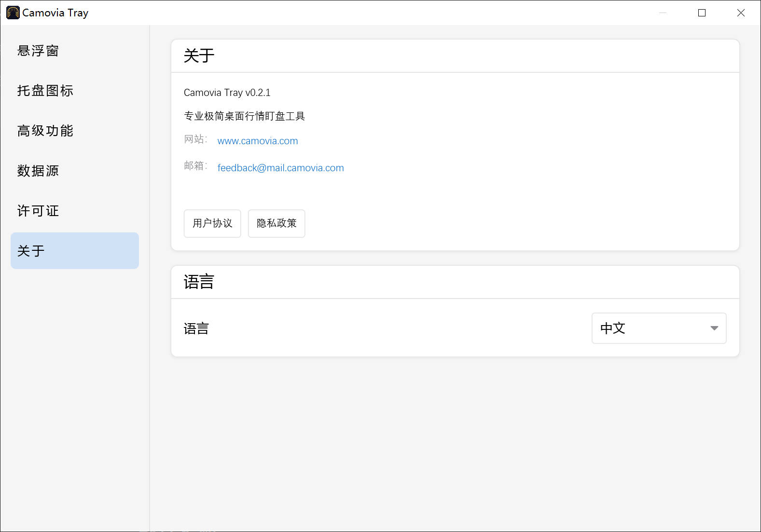Click the Camovia Tray app icon in title bar
Viewport: 761px width, 532px height.
click(13, 13)
